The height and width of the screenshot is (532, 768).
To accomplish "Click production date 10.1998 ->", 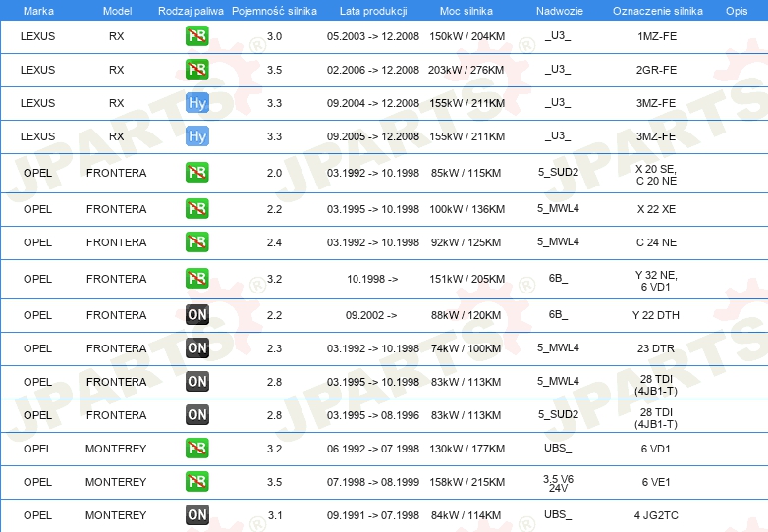I will click(372, 279).
